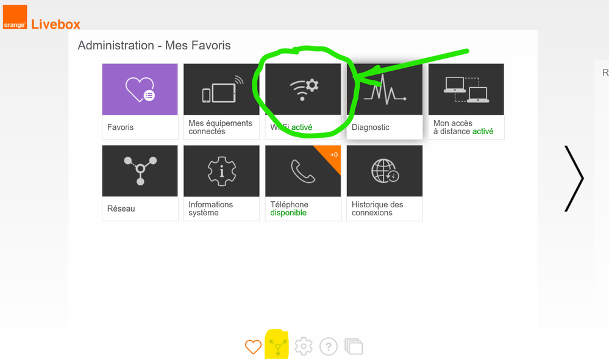Click the question mark help icon
Image resolution: width=609 pixels, height=364 pixels.
pos(329,347)
